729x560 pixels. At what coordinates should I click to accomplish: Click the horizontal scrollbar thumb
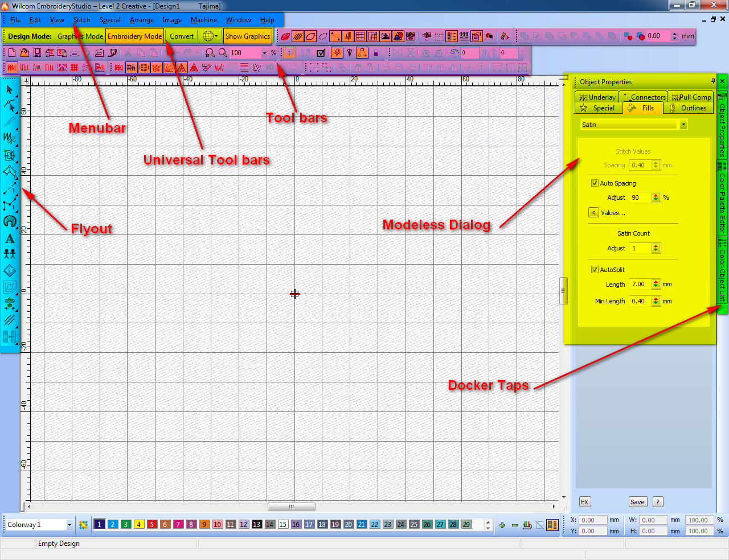[292, 507]
